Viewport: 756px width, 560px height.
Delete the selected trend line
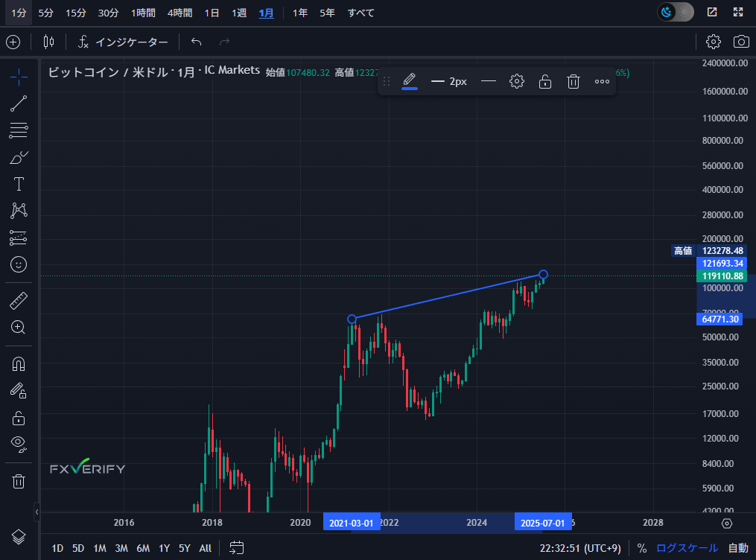point(573,81)
